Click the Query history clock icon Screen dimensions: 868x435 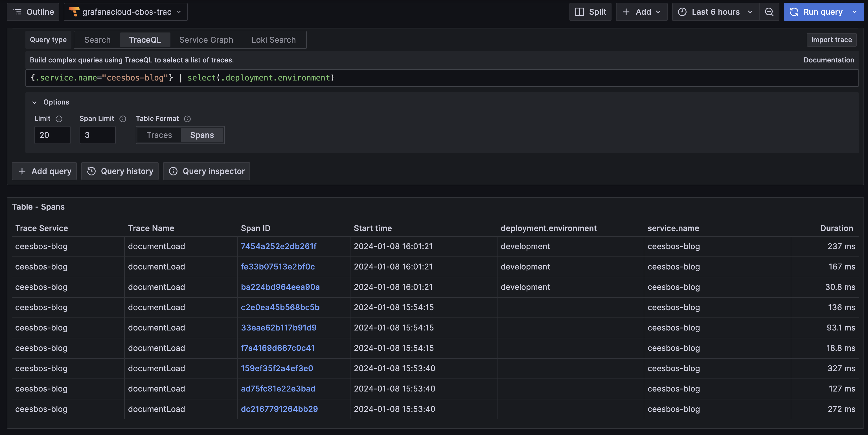pyautogui.click(x=90, y=171)
